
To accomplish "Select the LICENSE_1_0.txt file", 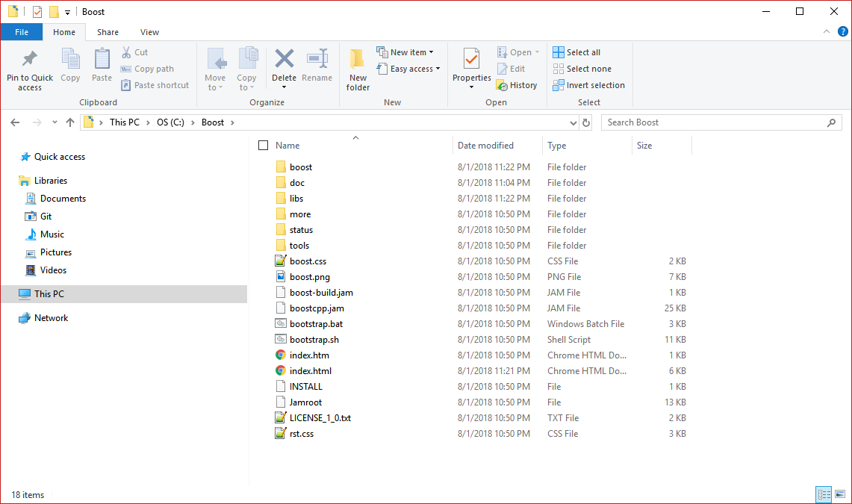I will (x=320, y=418).
